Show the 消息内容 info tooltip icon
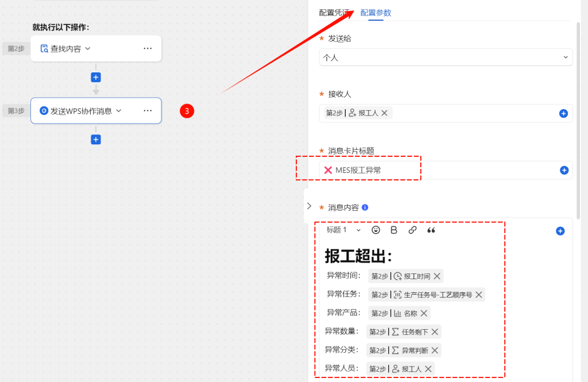Image resolution: width=588 pixels, height=382 pixels. pos(365,207)
